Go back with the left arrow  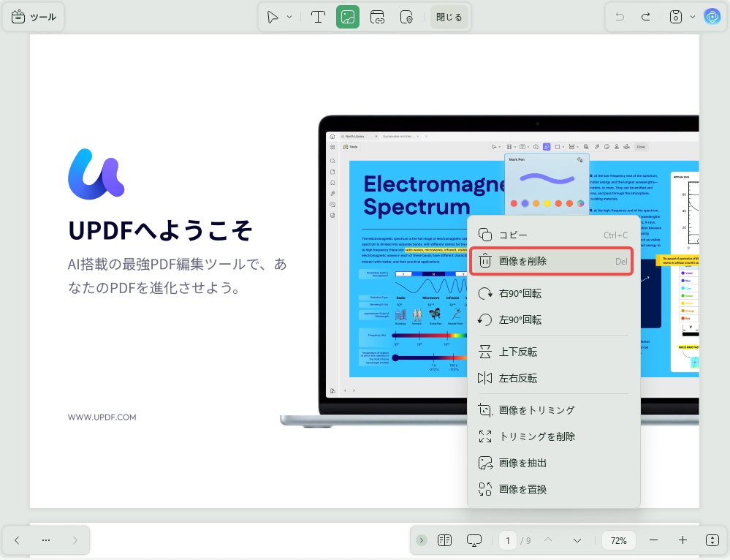17,540
